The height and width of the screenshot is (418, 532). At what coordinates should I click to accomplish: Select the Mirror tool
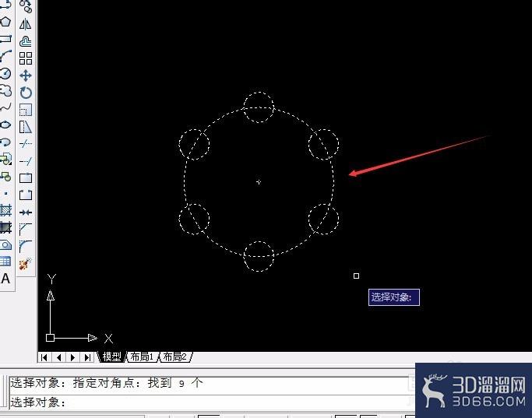(26, 24)
